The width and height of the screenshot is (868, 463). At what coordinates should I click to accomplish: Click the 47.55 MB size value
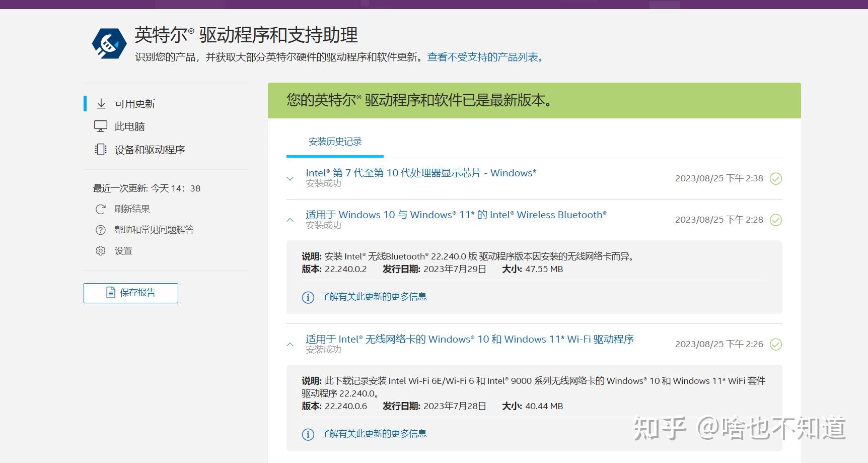tap(544, 269)
